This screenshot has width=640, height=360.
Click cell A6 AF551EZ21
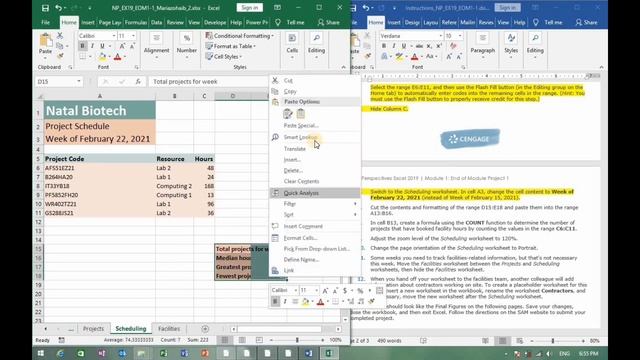[100, 168]
